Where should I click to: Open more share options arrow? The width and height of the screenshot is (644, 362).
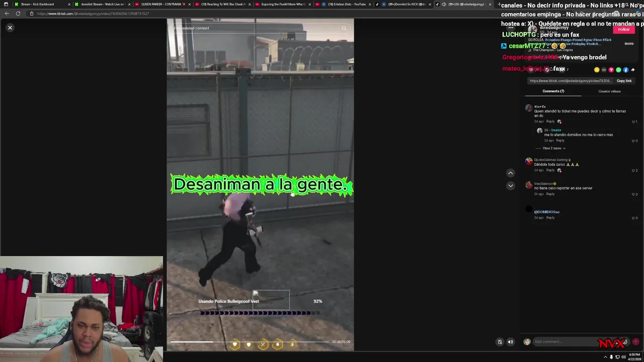click(633, 70)
